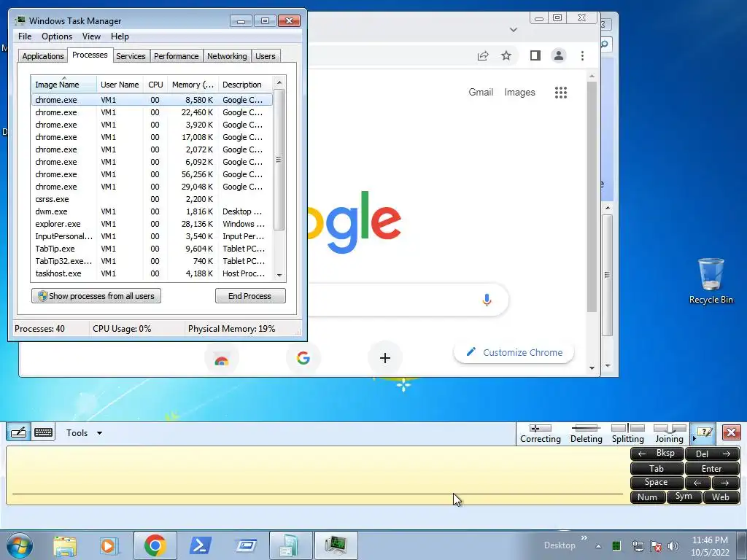Open the Windows Start menu

(19, 545)
